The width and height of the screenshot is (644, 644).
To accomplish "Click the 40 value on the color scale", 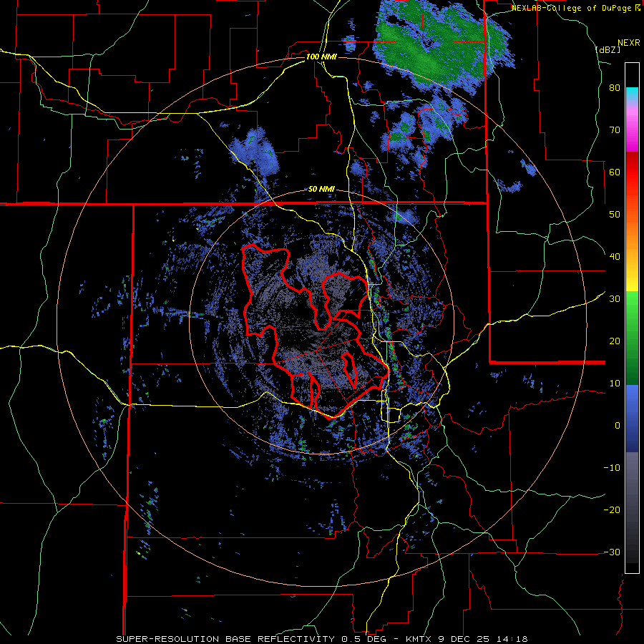I will [x=615, y=257].
